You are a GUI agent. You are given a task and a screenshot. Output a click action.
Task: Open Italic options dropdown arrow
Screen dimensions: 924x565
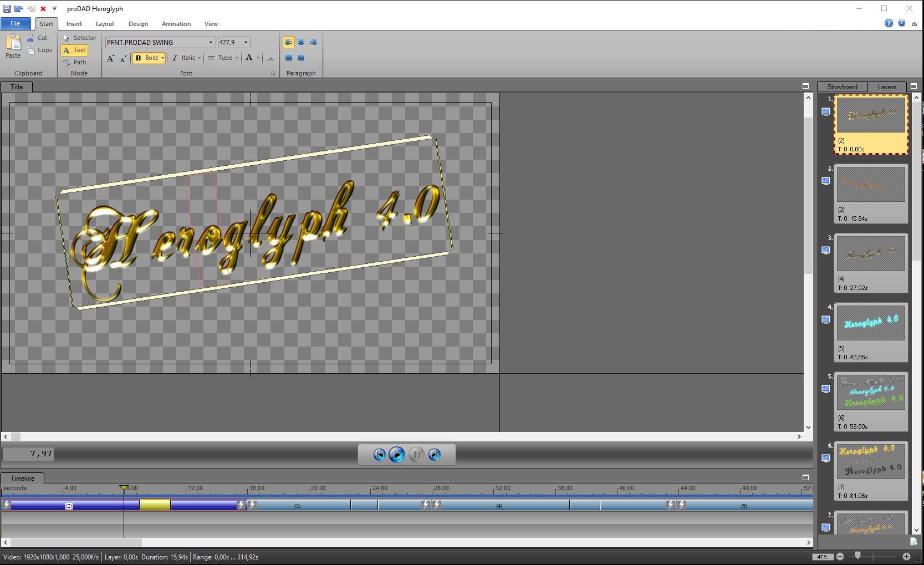[200, 58]
